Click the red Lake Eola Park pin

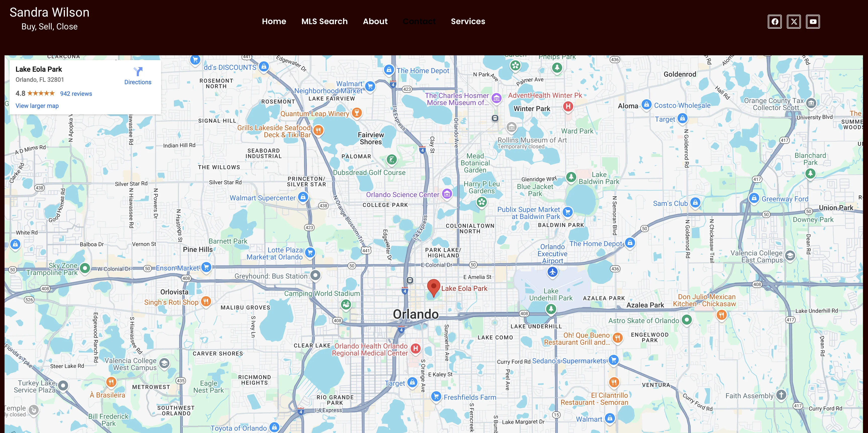434,288
